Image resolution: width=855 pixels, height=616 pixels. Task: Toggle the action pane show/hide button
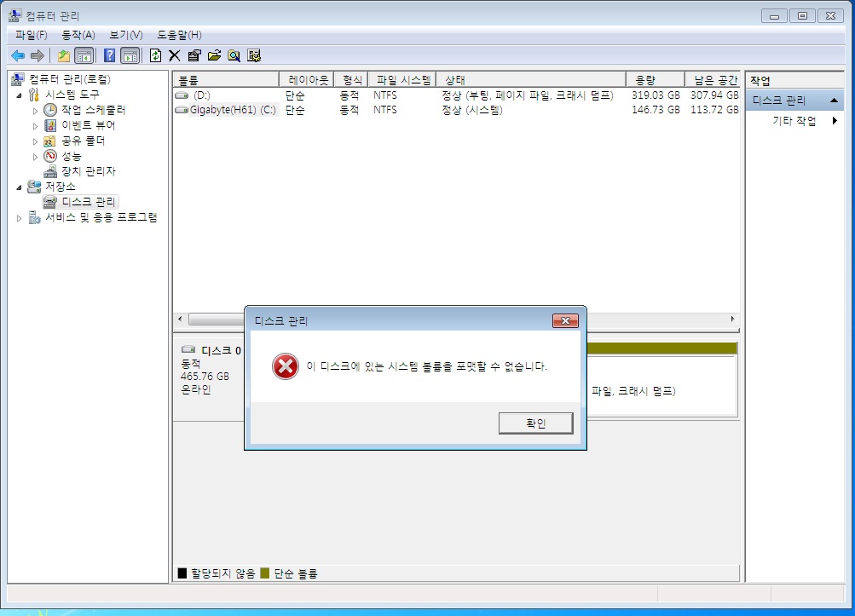click(130, 56)
